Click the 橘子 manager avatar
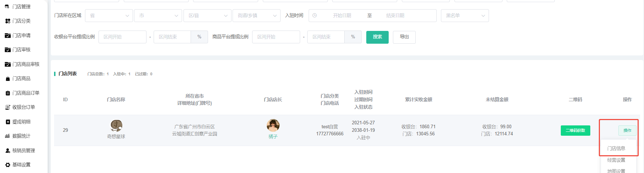Image resolution: width=644 pixels, height=173 pixels. (273, 125)
